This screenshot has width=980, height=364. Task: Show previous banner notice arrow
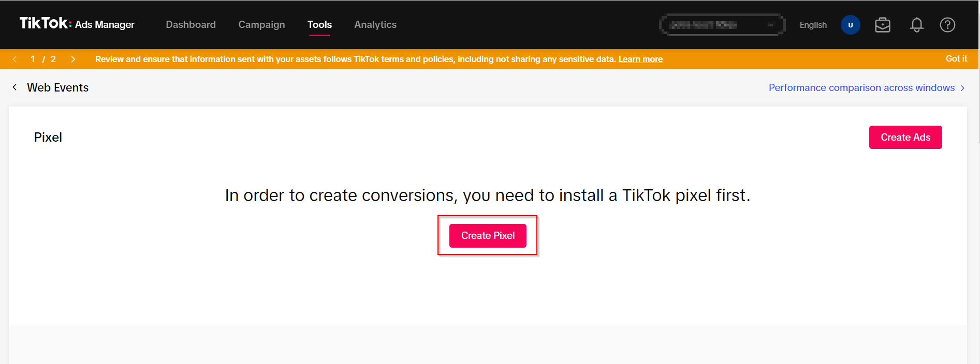pos(14,59)
